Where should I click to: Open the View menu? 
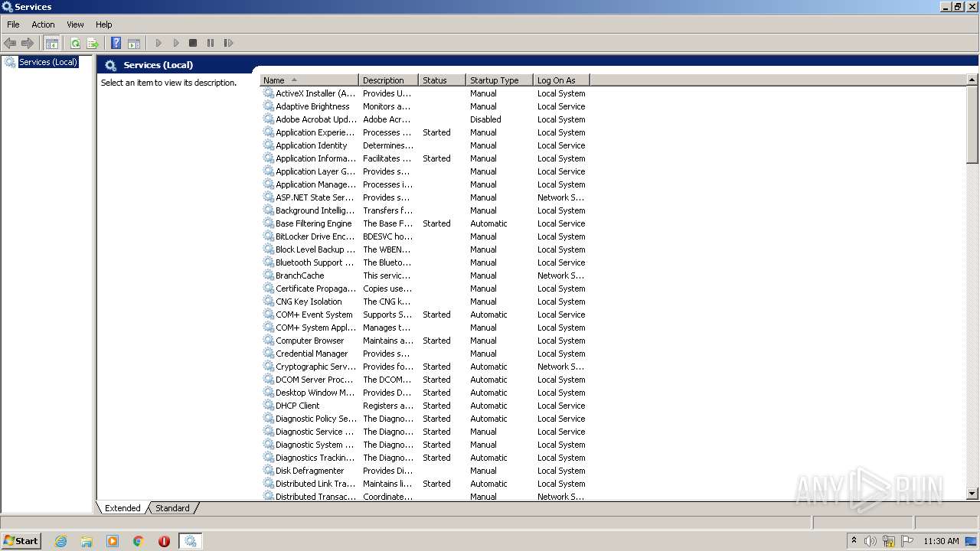click(x=75, y=24)
